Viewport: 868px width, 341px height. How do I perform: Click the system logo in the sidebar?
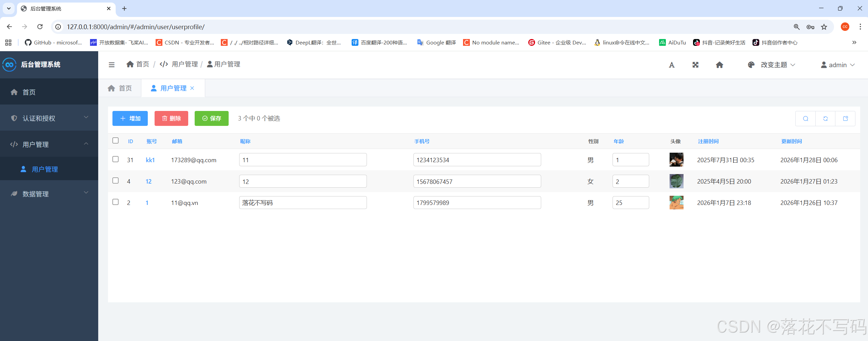coord(10,64)
